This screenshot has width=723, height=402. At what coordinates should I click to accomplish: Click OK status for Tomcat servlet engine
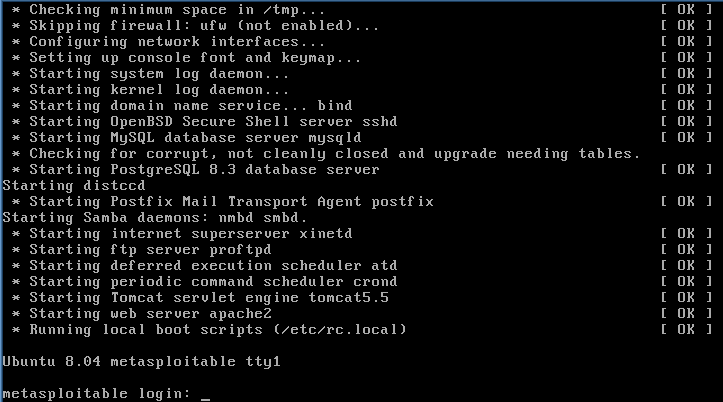tap(687, 297)
